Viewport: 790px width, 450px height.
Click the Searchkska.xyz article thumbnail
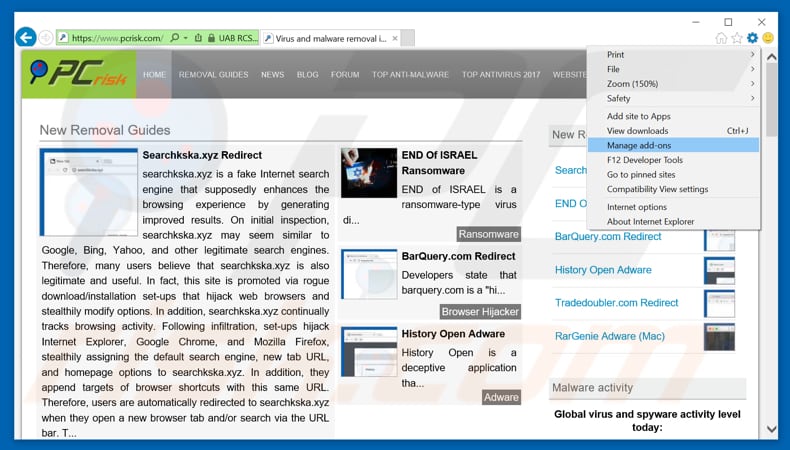coord(89,192)
